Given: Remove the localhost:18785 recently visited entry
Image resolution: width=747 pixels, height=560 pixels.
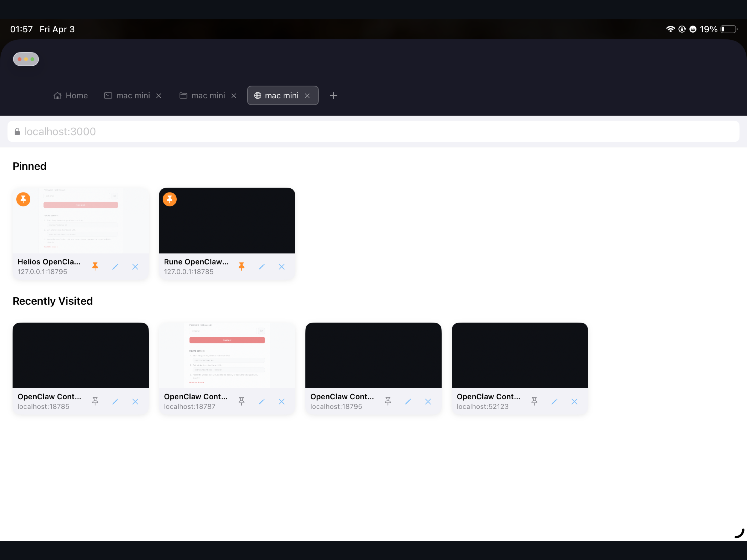Looking at the screenshot, I should (135, 402).
